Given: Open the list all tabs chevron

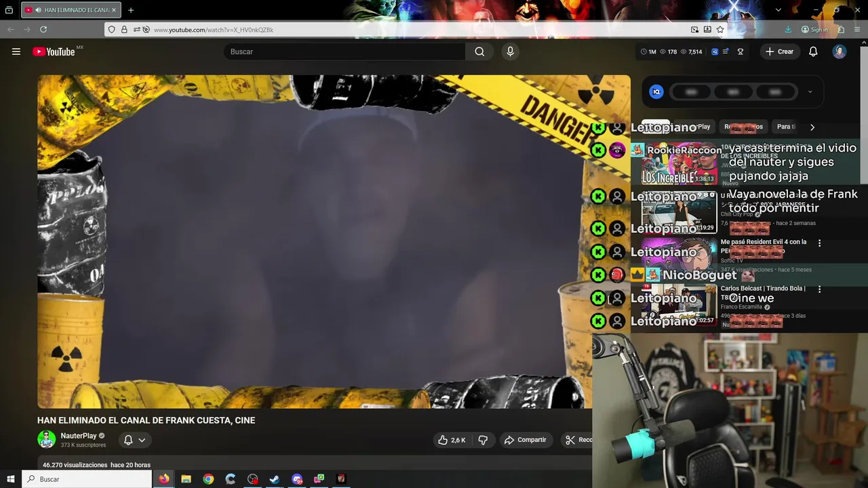Looking at the screenshot, I should (778, 10).
